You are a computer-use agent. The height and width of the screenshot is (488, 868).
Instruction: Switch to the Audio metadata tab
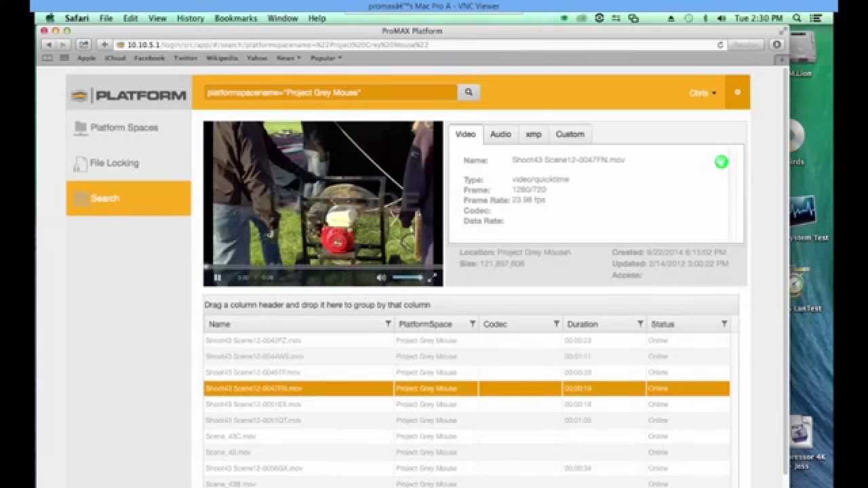tap(500, 134)
